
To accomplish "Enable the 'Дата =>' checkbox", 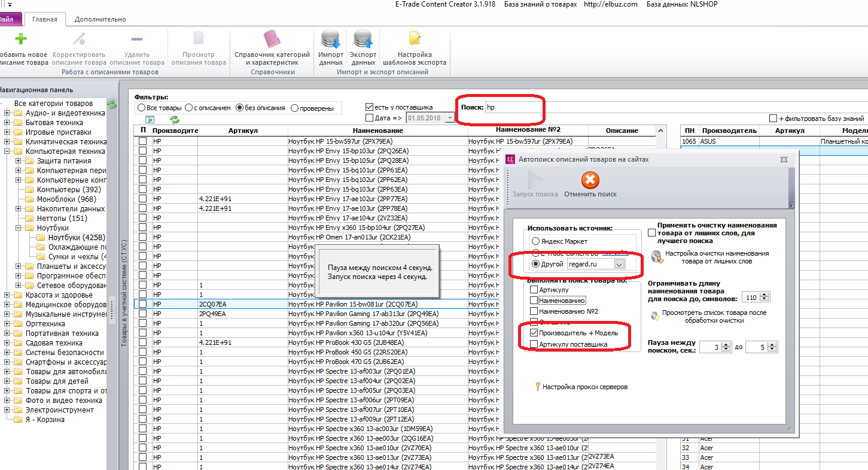I will point(370,118).
